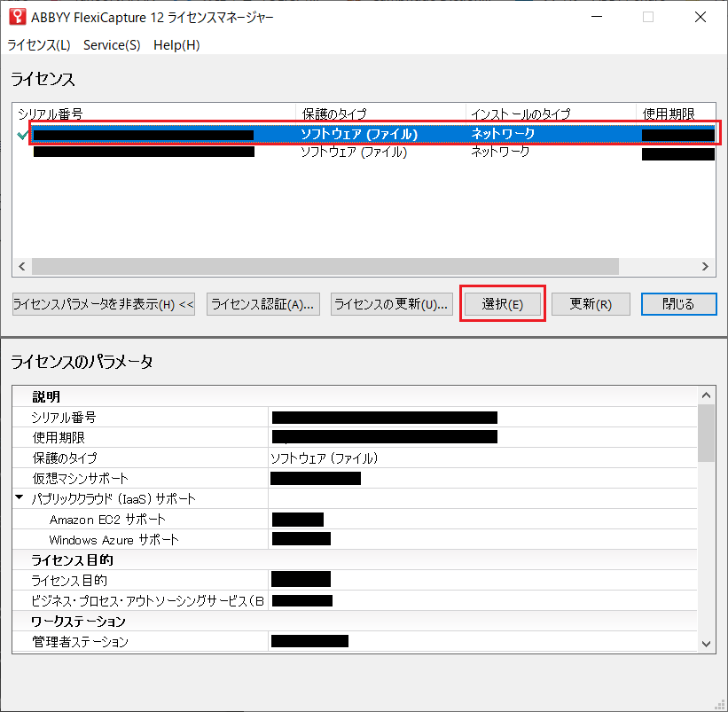The image size is (728, 712).
Task: Sort by シリアル番号 column header
Action: tap(153, 113)
